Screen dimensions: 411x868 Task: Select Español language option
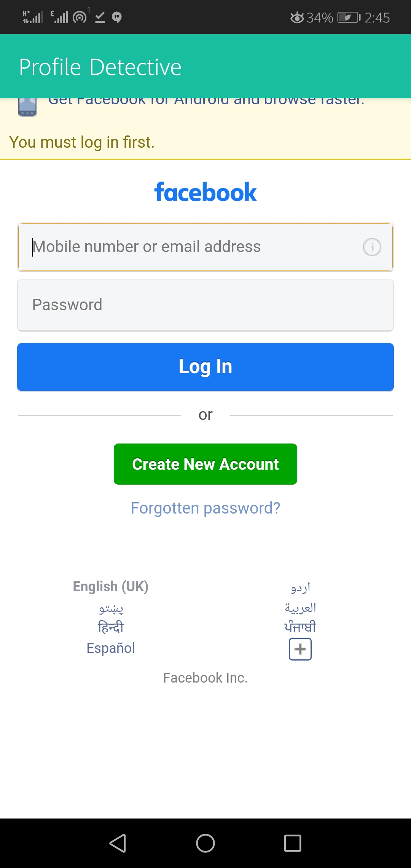tap(111, 648)
